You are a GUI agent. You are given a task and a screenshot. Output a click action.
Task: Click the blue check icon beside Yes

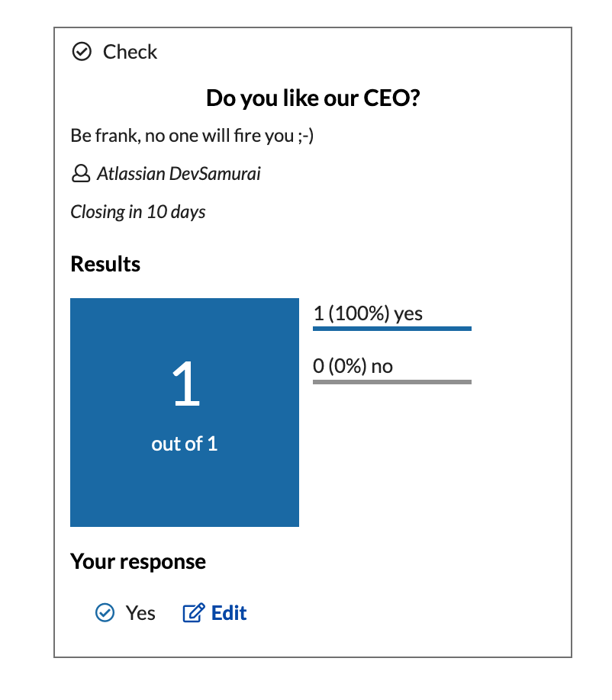click(105, 613)
